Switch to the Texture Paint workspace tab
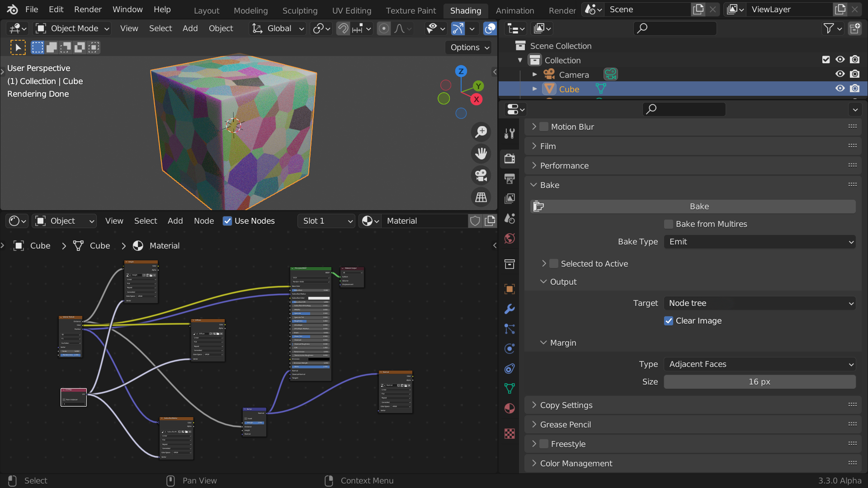Viewport: 868px width, 488px height. point(410,10)
